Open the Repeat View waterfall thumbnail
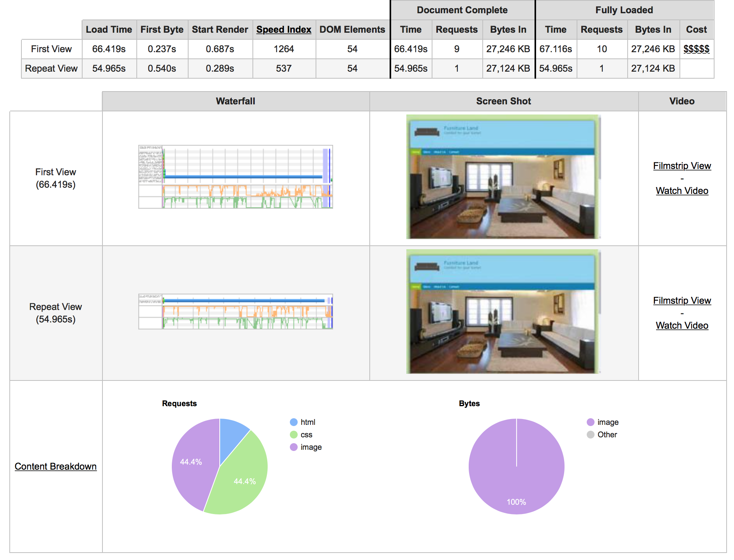The image size is (734, 560). click(x=235, y=312)
